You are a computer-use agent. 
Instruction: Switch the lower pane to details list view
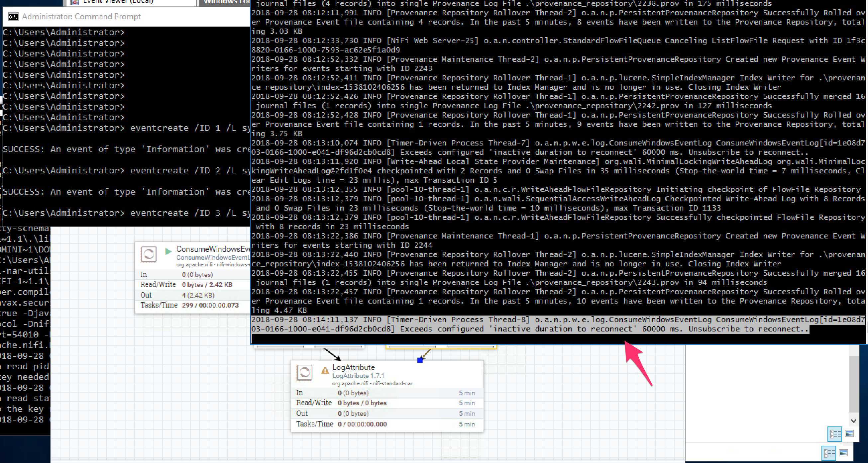pyautogui.click(x=828, y=453)
